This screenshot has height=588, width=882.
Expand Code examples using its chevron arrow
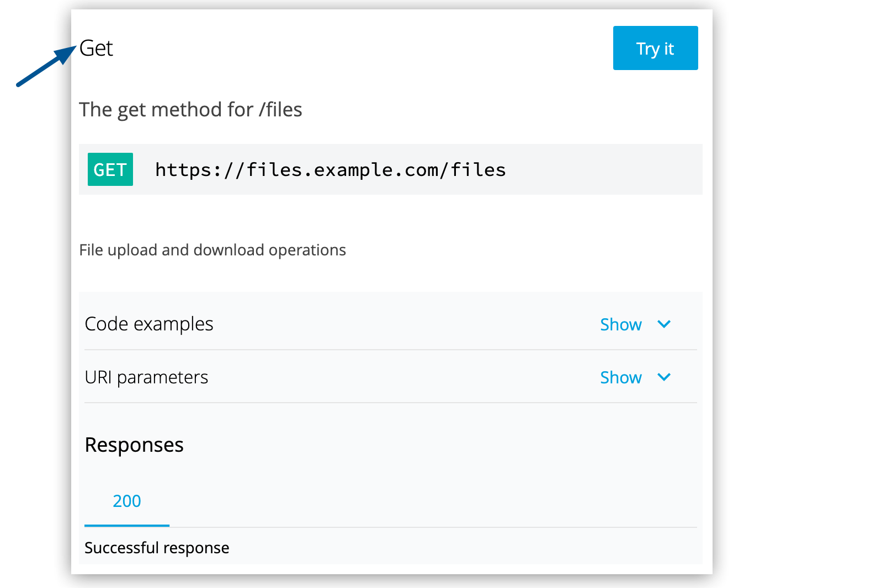(x=664, y=324)
